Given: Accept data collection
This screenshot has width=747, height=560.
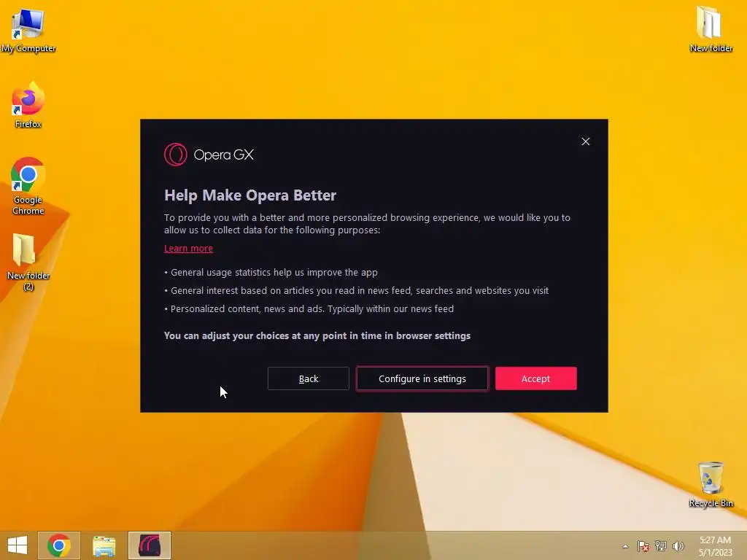Looking at the screenshot, I should point(536,378).
